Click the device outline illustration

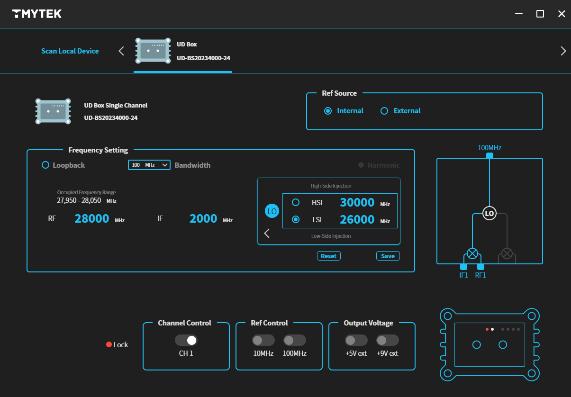490,345
